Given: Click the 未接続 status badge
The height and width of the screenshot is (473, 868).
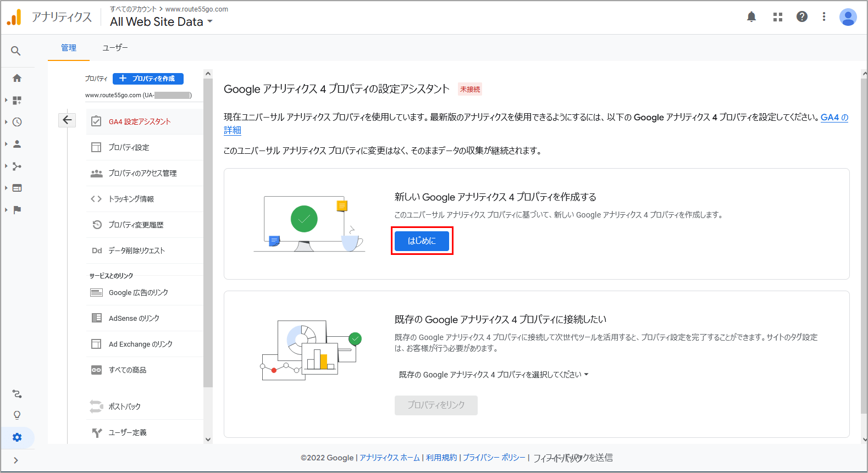Looking at the screenshot, I should (x=470, y=89).
